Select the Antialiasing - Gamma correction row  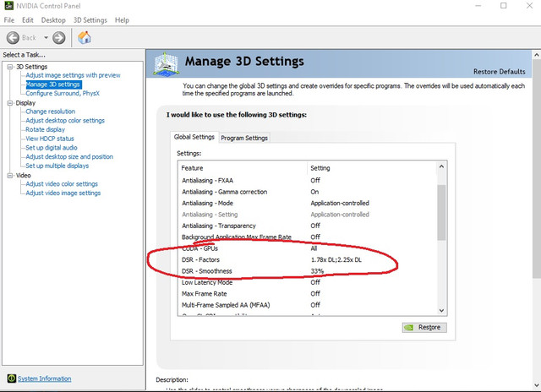coord(308,192)
